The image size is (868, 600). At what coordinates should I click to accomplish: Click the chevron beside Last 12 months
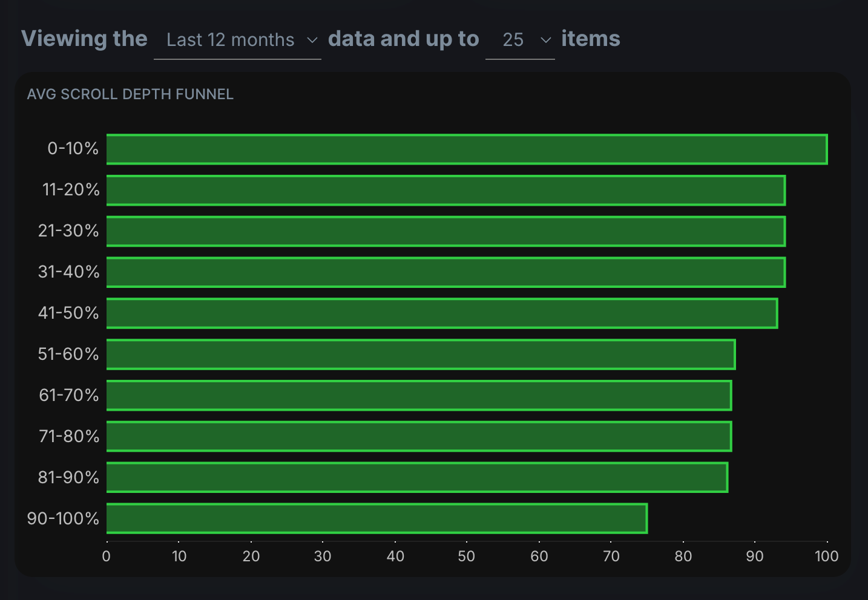(312, 40)
